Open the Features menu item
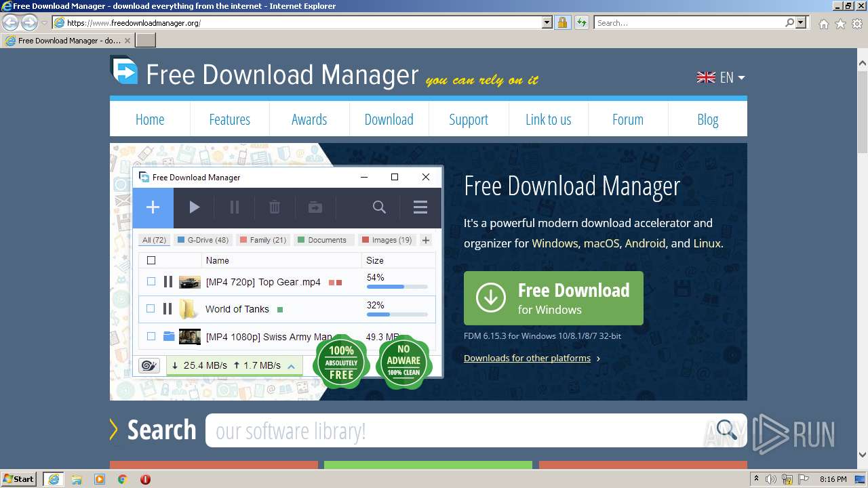This screenshot has height=488, width=868. [x=229, y=119]
